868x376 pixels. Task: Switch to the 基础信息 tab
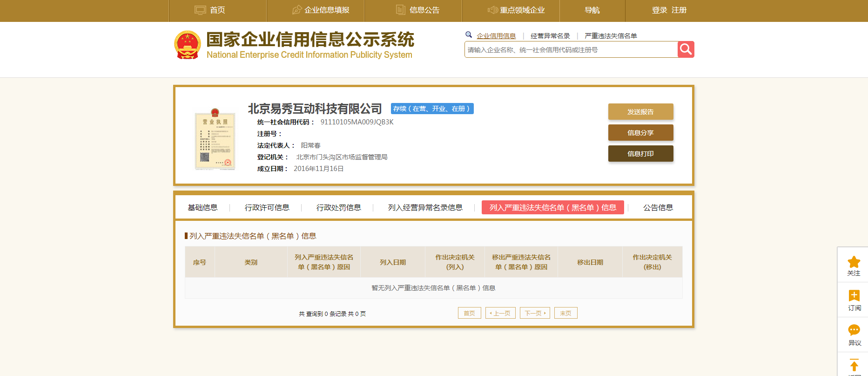point(202,208)
